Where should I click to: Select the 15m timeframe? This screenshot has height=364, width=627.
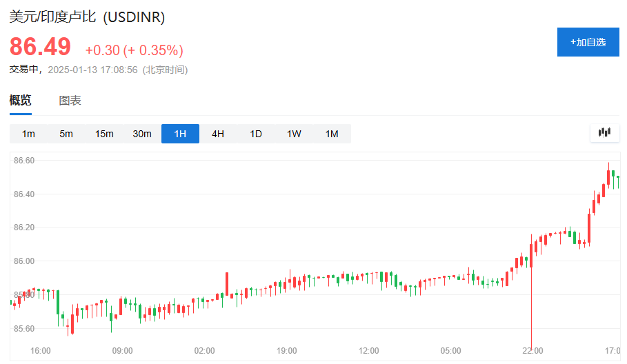click(104, 134)
